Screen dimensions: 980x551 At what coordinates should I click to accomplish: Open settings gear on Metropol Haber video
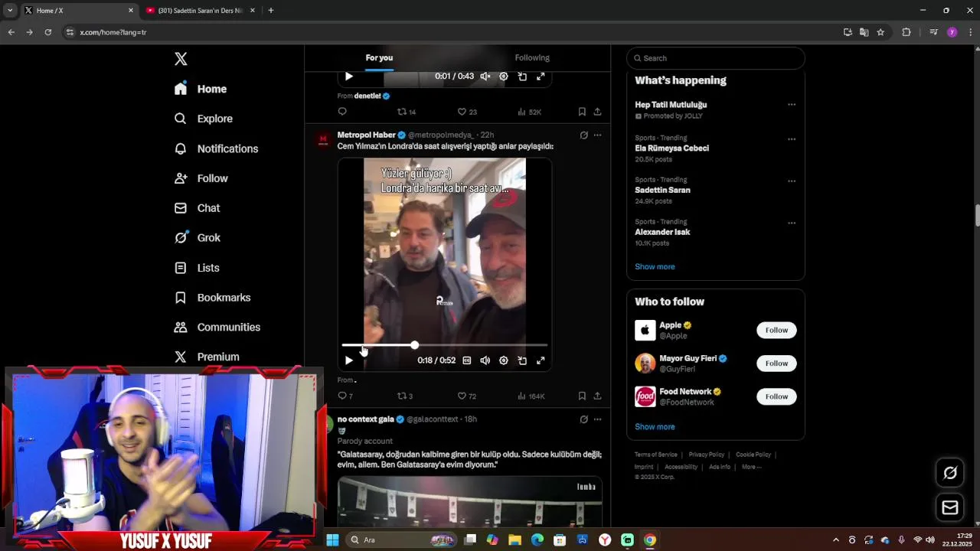pos(504,360)
